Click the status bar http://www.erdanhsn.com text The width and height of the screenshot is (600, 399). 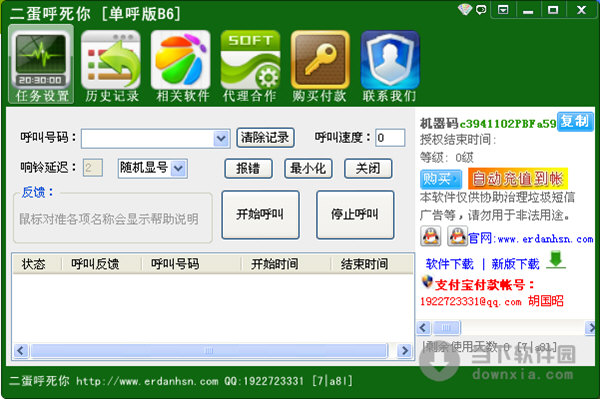click(147, 381)
